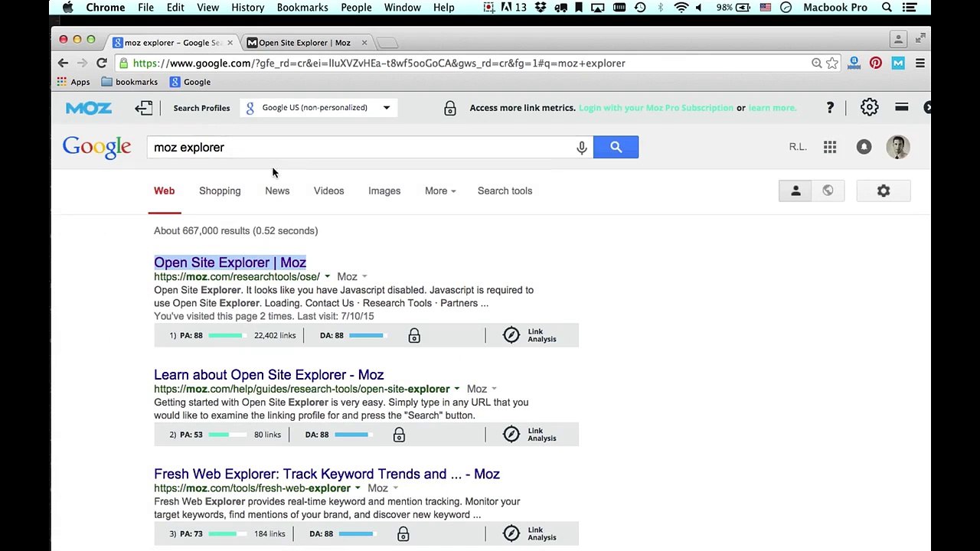This screenshot has width=980, height=551.
Task: Open the Google account profile picture
Action: pos(898,147)
